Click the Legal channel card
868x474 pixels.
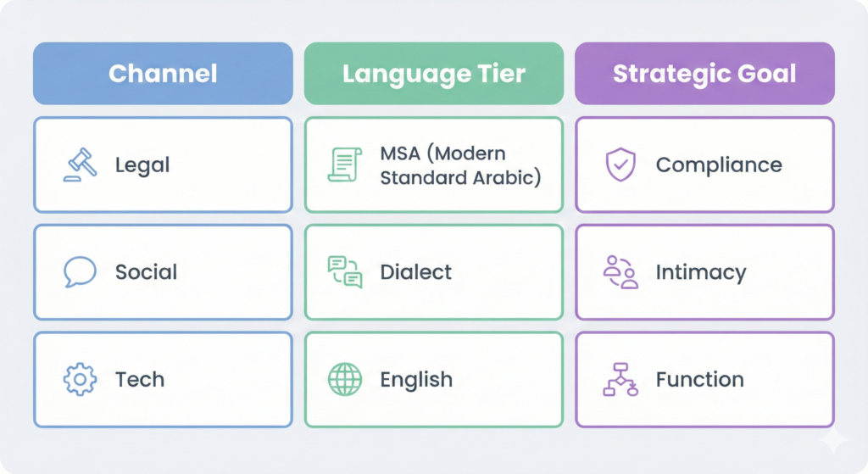point(163,165)
